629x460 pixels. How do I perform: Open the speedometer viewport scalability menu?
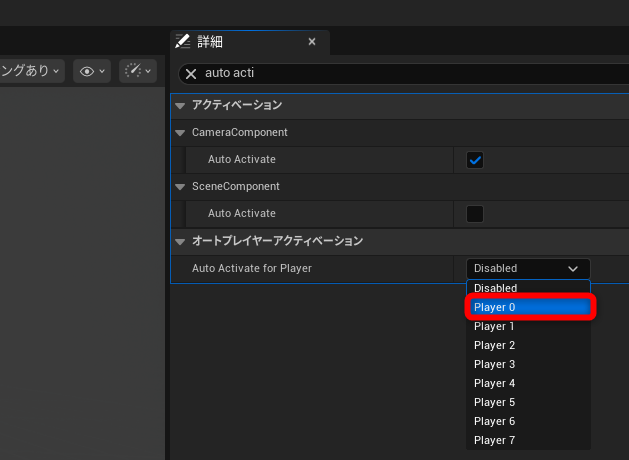click(x=137, y=71)
